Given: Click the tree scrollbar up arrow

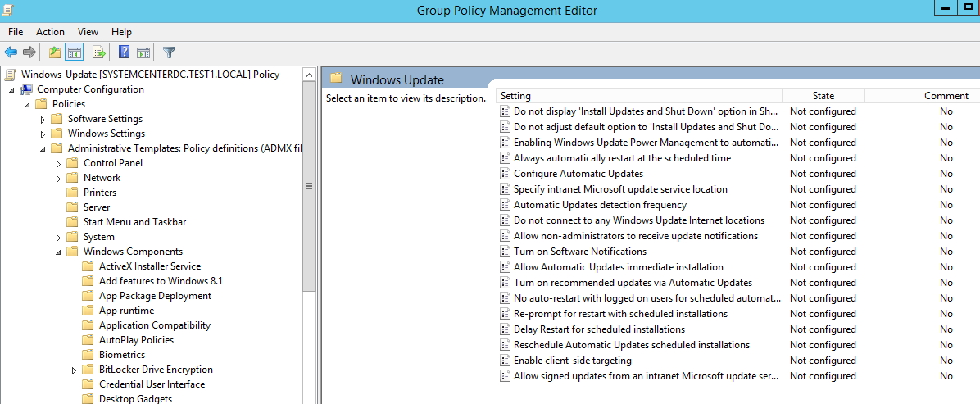Looking at the screenshot, I should click(x=309, y=75).
